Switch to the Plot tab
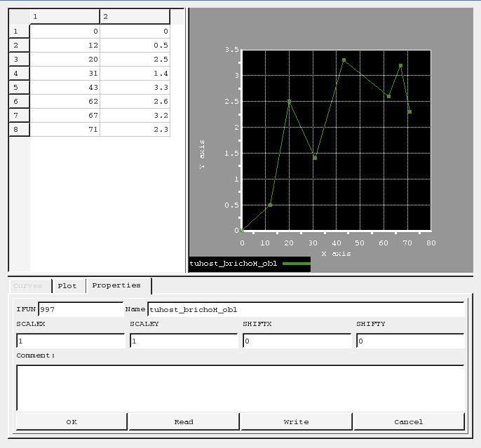The height and width of the screenshot is (448, 481). pyautogui.click(x=69, y=286)
